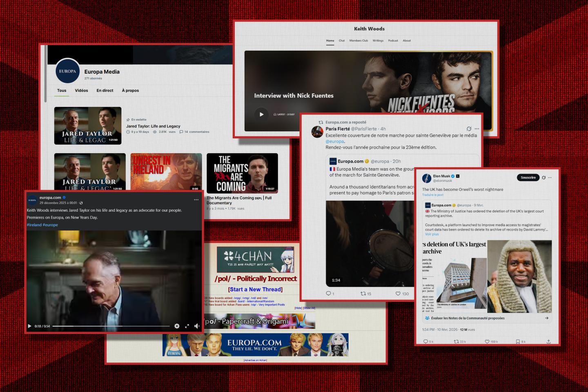The image size is (588, 392).
Task: Enter fullscreen on the europa.com video
Action: click(x=187, y=326)
